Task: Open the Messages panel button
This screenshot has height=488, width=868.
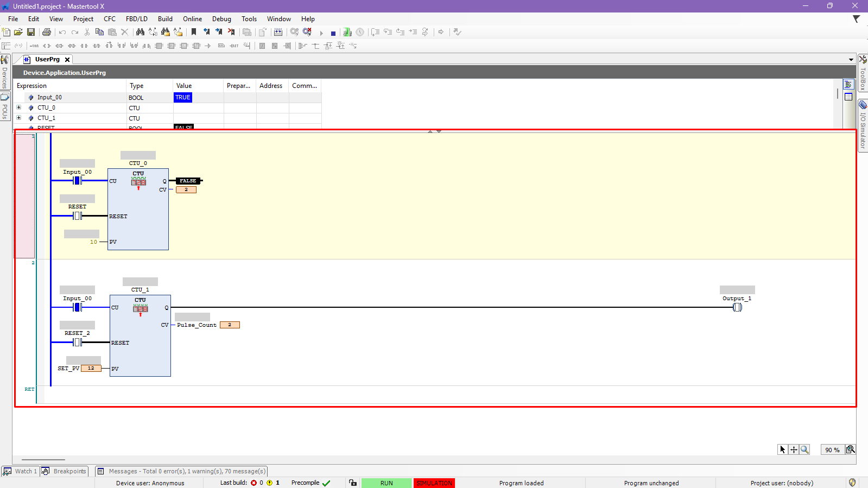Action: point(181,471)
